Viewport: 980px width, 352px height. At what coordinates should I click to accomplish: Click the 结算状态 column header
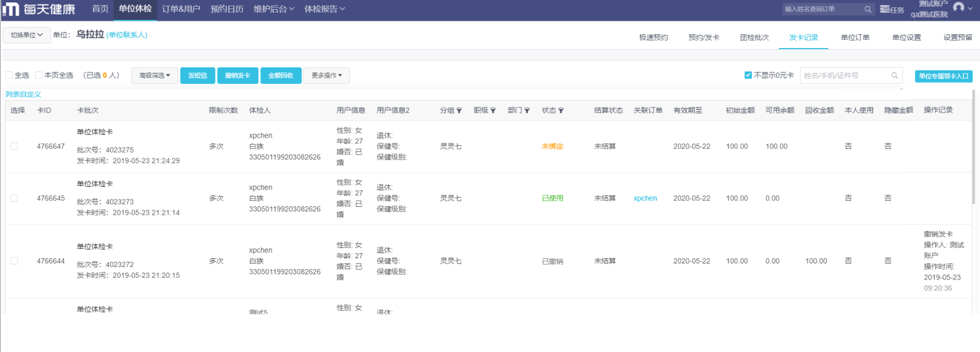[609, 110]
